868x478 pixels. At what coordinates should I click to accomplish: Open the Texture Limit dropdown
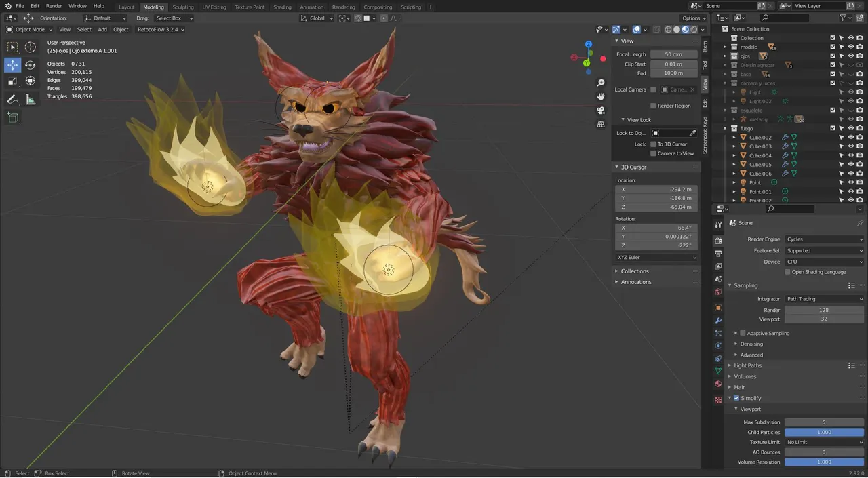click(825, 442)
